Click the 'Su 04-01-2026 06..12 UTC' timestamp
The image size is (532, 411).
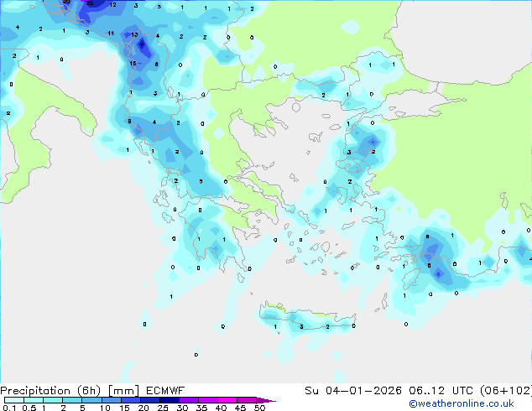(x=390, y=391)
